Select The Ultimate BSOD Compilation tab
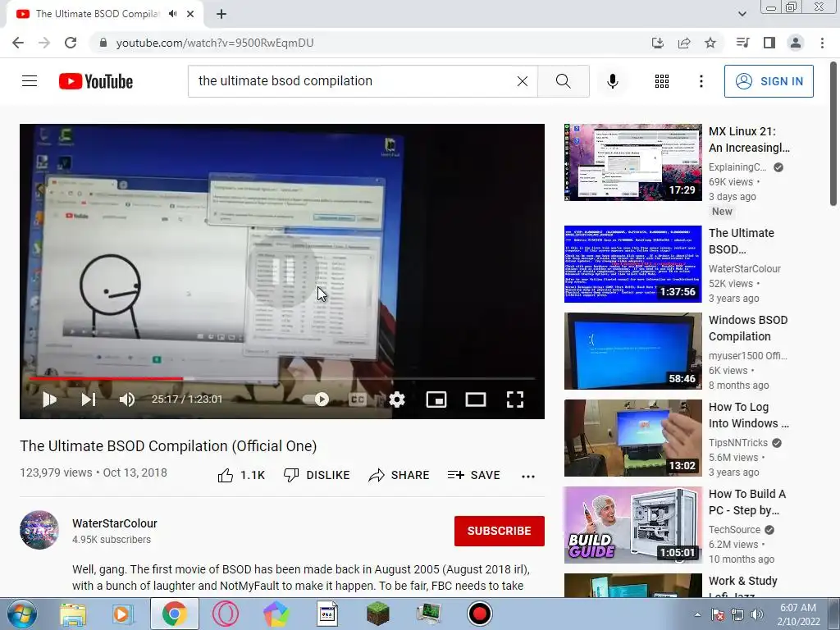Screen dimensions: 840x630 [x=98, y=14]
